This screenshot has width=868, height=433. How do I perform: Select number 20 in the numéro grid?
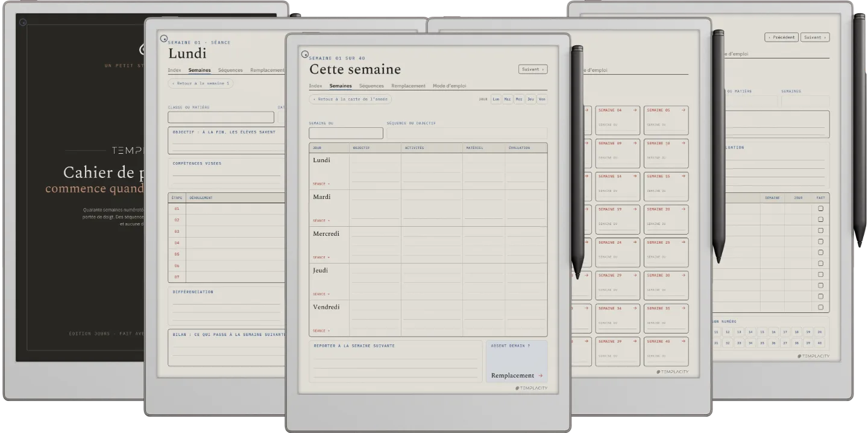click(x=819, y=332)
